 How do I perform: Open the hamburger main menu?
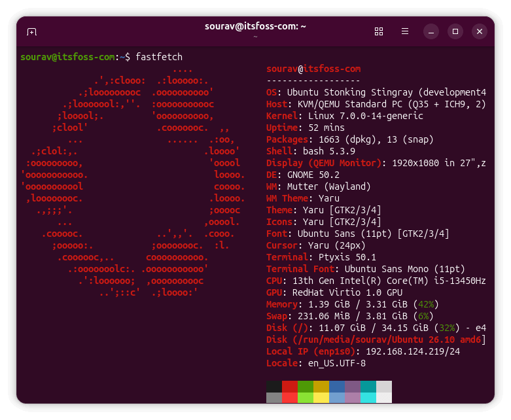click(405, 31)
